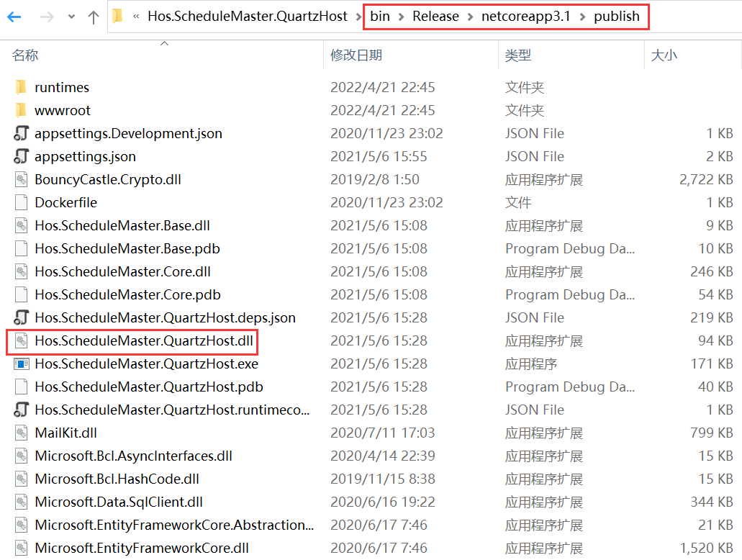The height and width of the screenshot is (560, 742).
Task: Select Hos.ScheduleMaster.QuartzHost.dll icon
Action: click(22, 341)
